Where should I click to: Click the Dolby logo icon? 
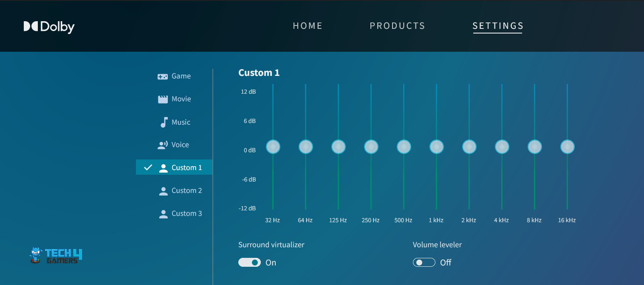coord(31,26)
